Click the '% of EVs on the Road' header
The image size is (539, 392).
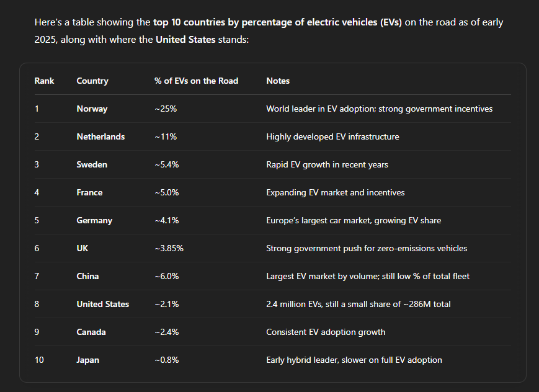pyautogui.click(x=196, y=81)
